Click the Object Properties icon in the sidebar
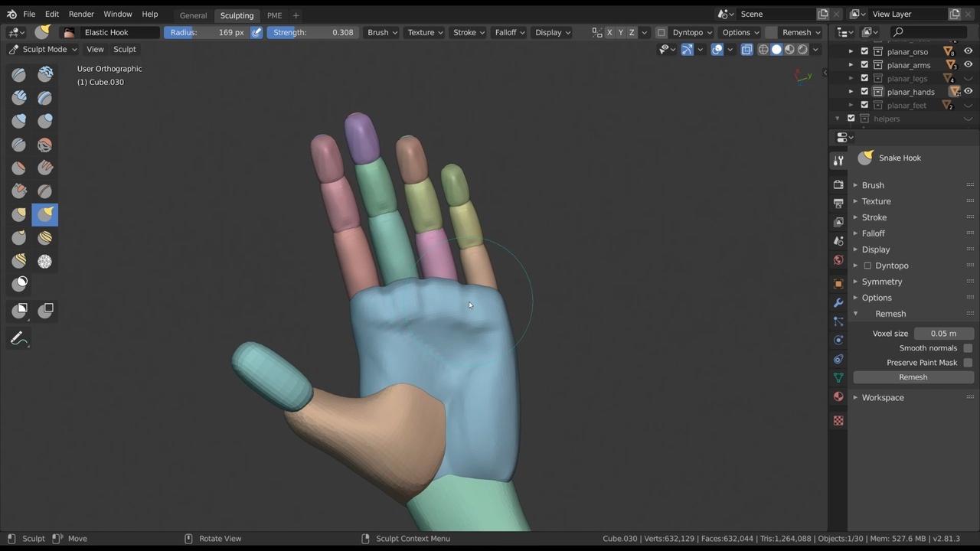 pyautogui.click(x=838, y=282)
